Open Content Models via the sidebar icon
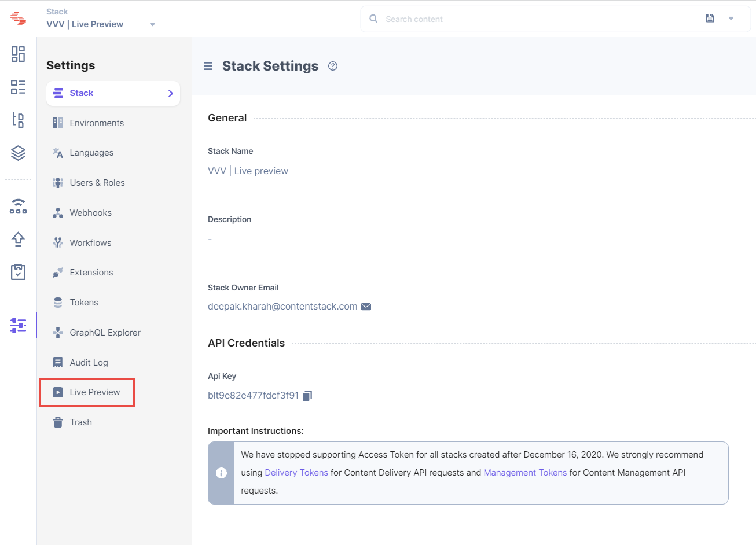Image resolution: width=756 pixels, height=545 pixels. (18, 120)
